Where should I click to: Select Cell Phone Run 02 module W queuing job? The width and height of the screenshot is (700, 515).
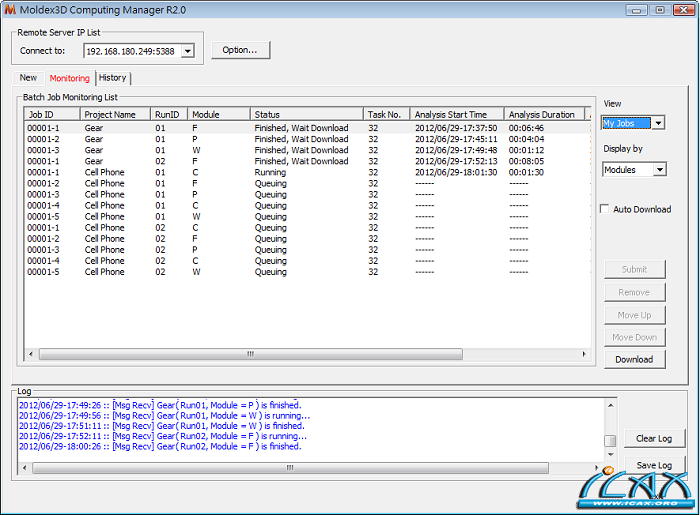click(308, 272)
